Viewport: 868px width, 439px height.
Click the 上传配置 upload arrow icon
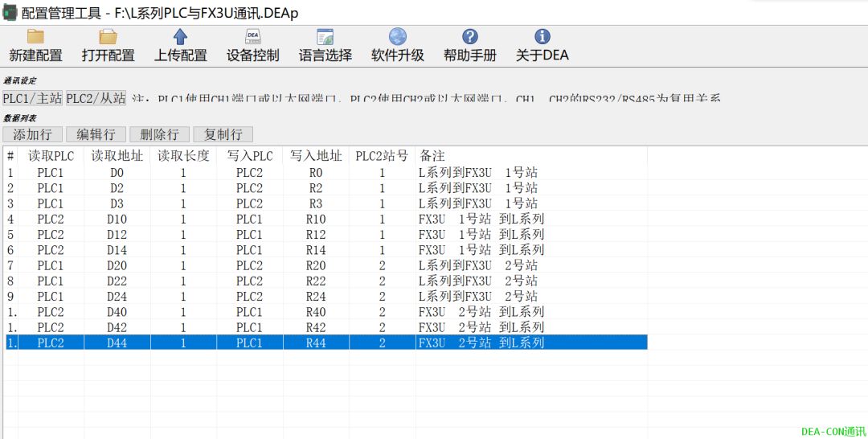click(181, 36)
